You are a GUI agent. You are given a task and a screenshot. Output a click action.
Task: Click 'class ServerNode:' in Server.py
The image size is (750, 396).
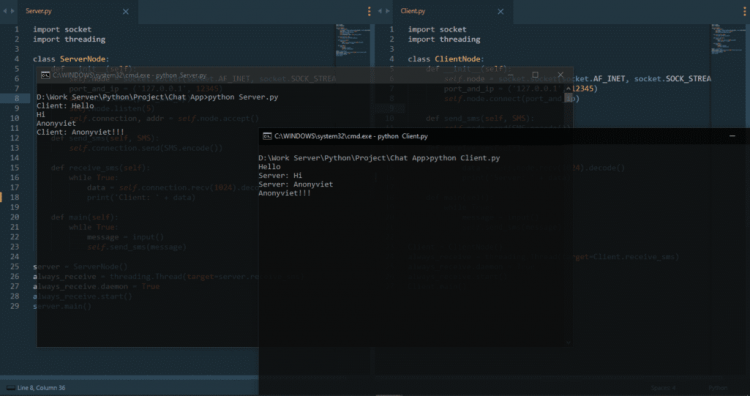71,59
